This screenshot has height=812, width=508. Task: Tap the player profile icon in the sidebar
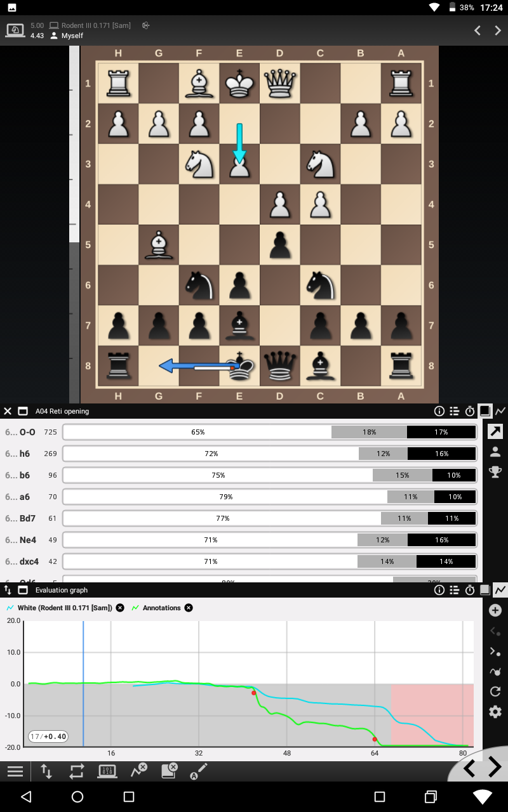495,451
